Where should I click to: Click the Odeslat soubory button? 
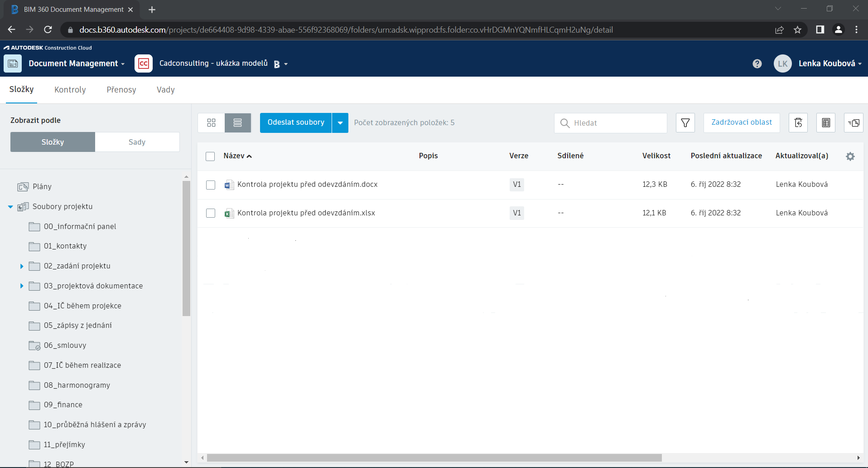pyautogui.click(x=295, y=123)
